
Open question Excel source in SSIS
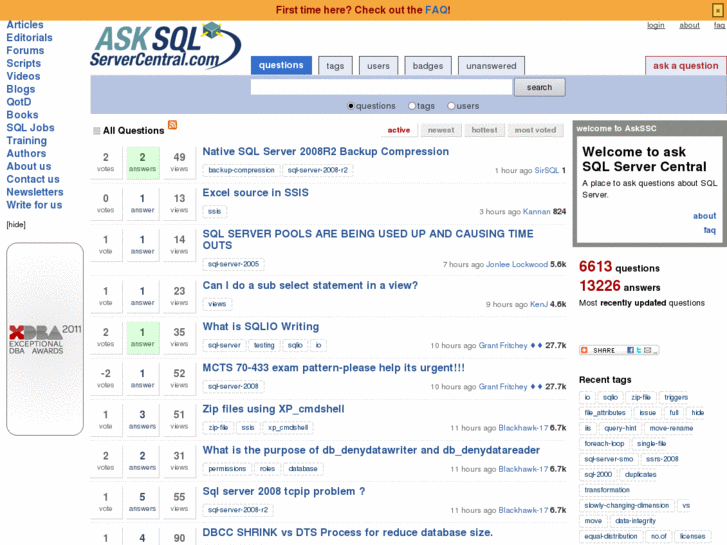[x=255, y=193]
